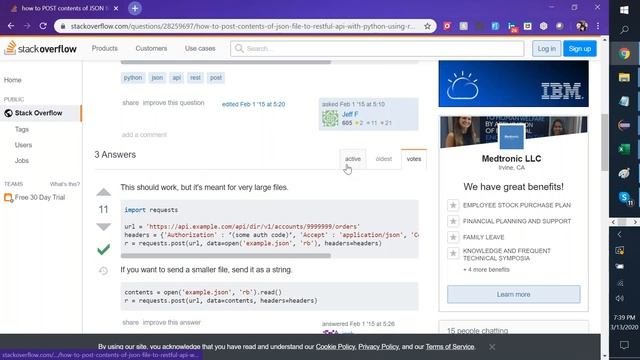Open Users in the left sidebar
The height and width of the screenshot is (360, 640).
pos(23,145)
